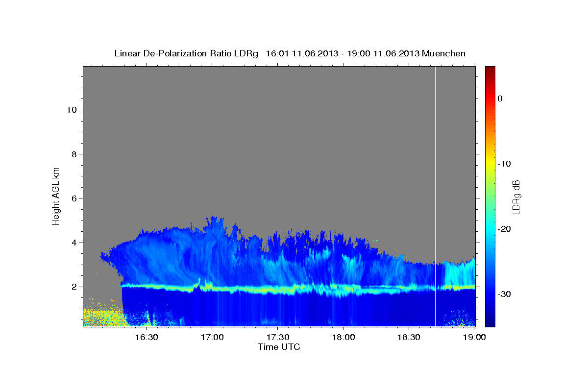Click the 19:00 time tick label
588x392 pixels.
pyautogui.click(x=474, y=338)
